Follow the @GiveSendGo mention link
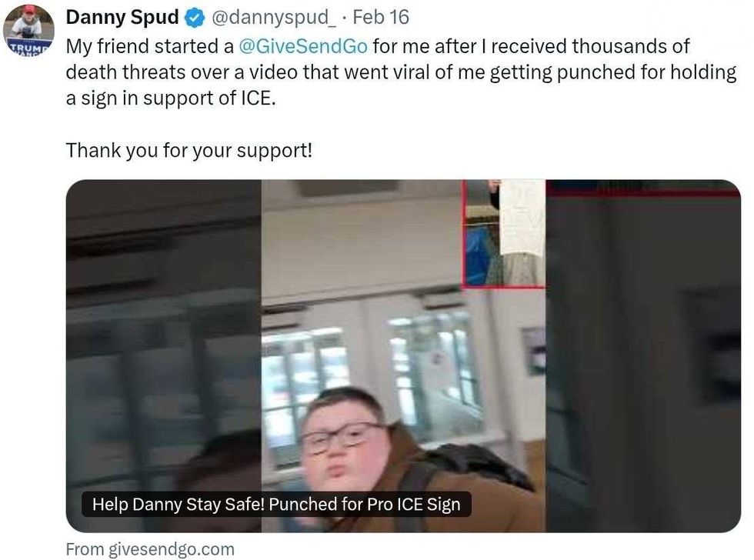 tap(303, 47)
